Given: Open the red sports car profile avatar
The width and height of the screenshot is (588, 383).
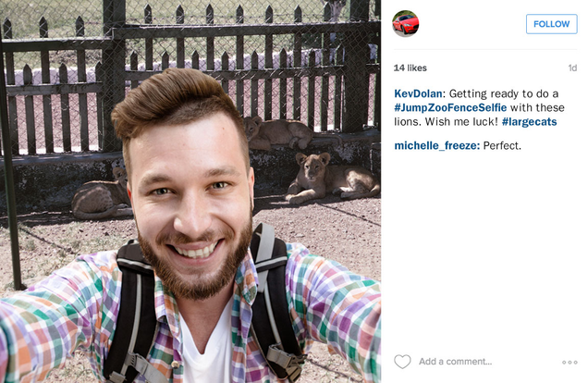Looking at the screenshot, I should coord(405,24).
